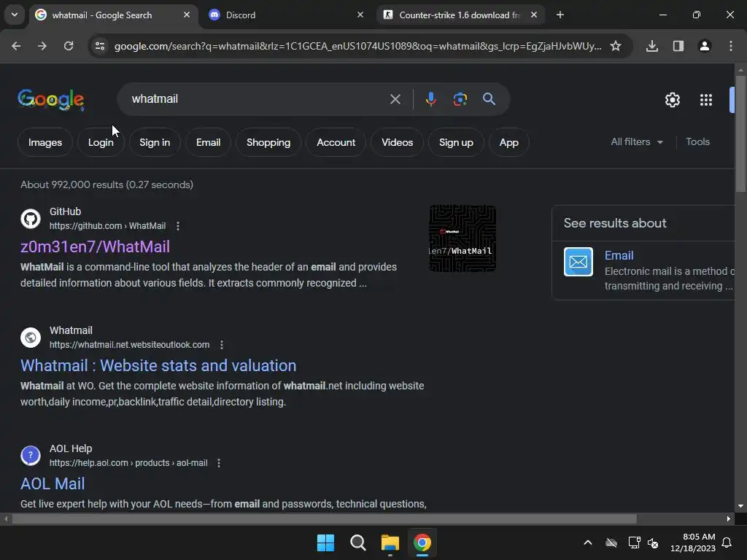Image resolution: width=747 pixels, height=560 pixels.
Task: Apply the Account filter chip
Action: point(336,142)
